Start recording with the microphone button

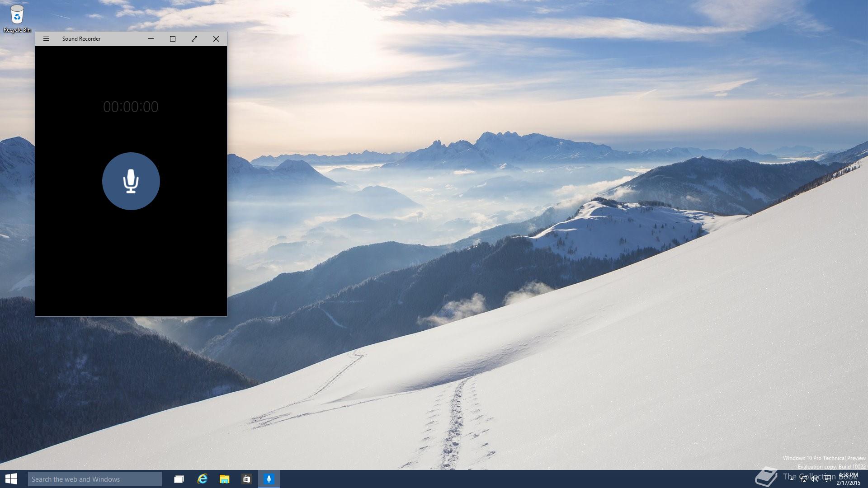point(131,181)
